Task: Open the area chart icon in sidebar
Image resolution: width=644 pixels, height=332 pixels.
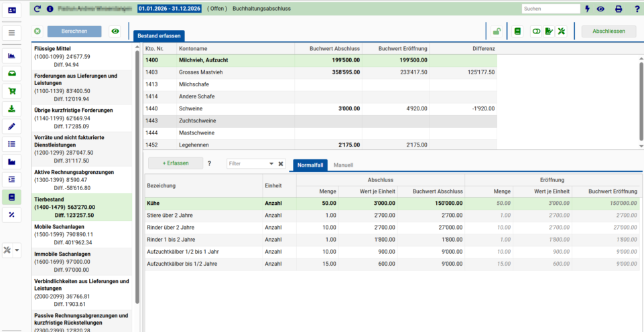Action: coord(11,56)
